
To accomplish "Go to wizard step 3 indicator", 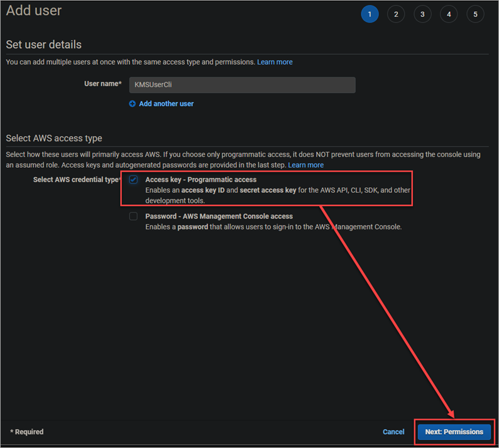I will pyautogui.click(x=422, y=14).
